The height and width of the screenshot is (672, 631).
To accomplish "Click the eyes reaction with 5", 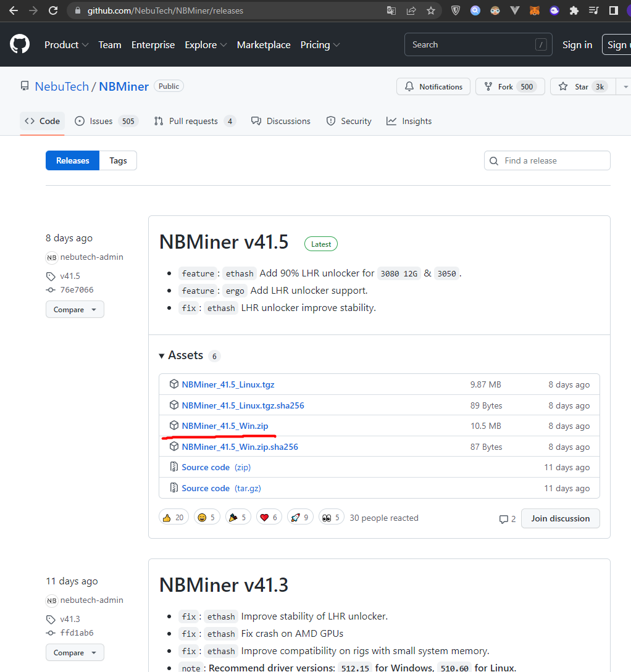I will (x=332, y=518).
